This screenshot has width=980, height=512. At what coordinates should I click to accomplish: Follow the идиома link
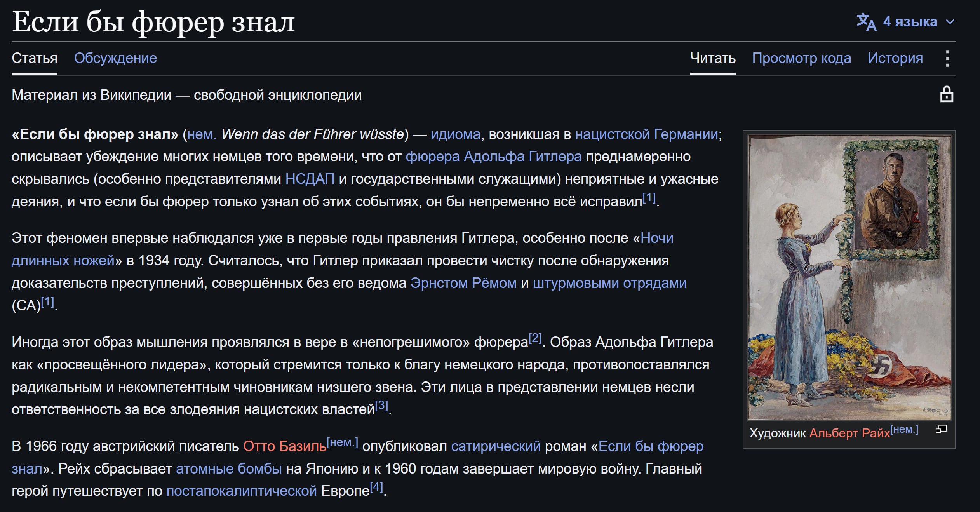click(x=456, y=134)
